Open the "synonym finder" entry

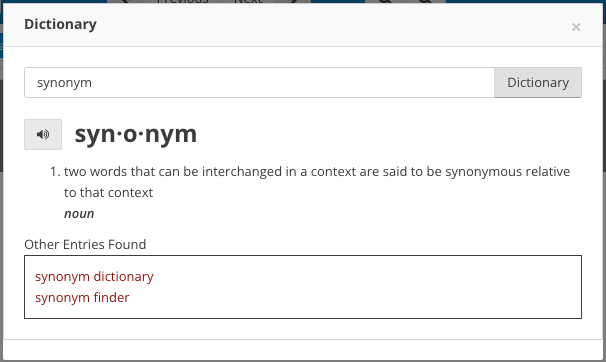coord(82,297)
